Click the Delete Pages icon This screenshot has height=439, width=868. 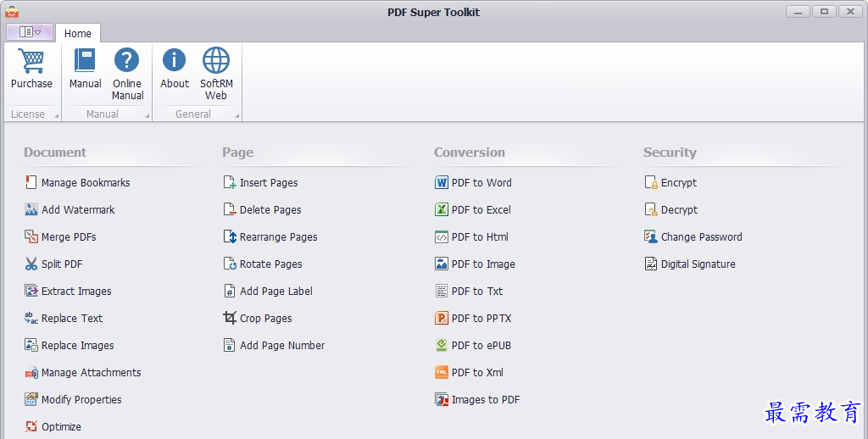click(230, 209)
